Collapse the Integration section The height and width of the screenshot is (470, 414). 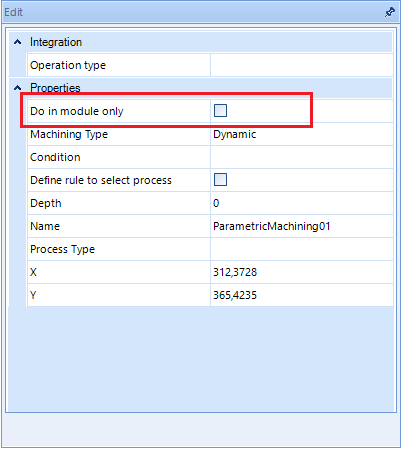coord(18,42)
